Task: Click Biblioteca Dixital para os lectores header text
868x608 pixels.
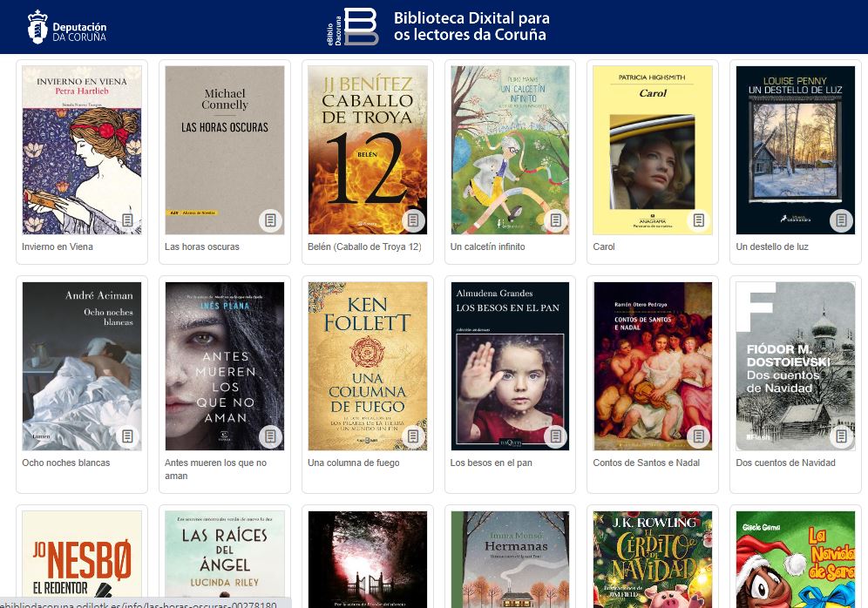Action: click(x=471, y=26)
